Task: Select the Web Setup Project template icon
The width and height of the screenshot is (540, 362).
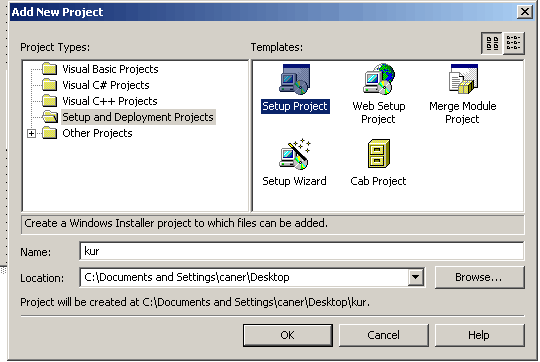Action: click(x=379, y=79)
